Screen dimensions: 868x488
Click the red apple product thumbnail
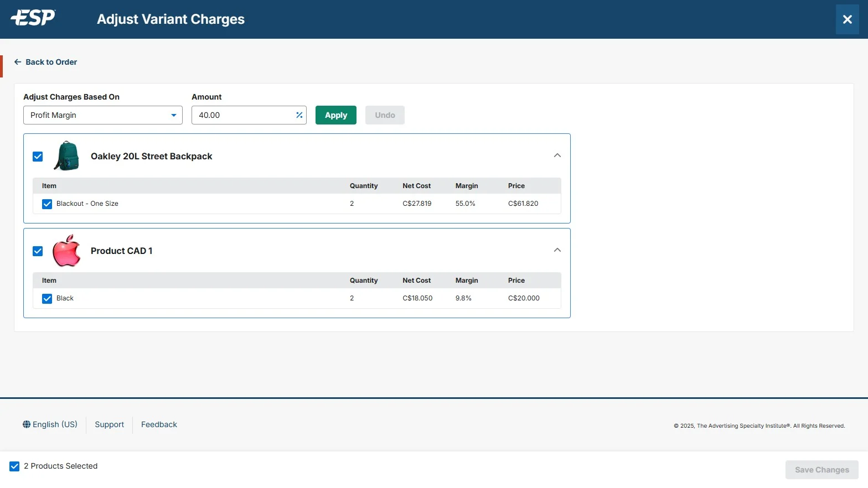(66, 251)
